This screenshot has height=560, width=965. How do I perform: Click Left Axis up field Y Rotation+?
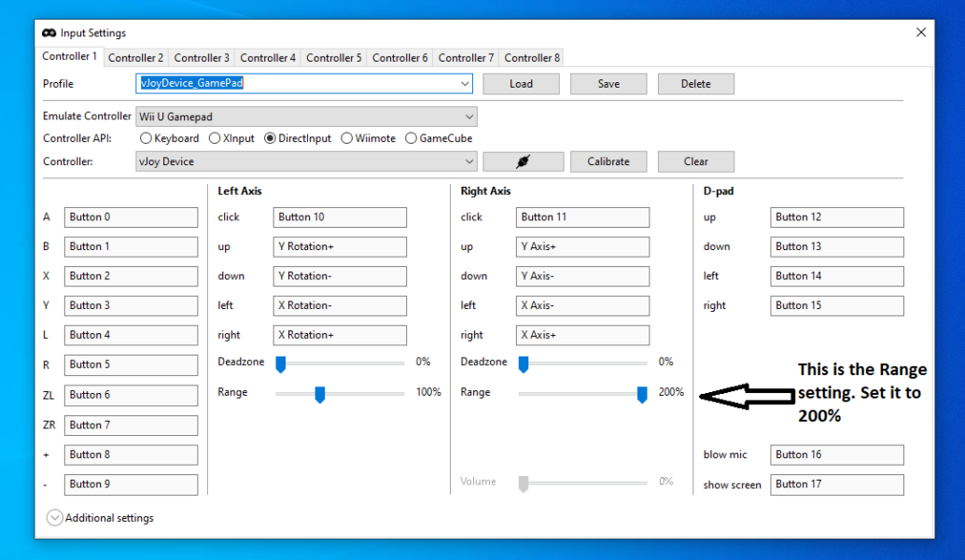(x=340, y=246)
